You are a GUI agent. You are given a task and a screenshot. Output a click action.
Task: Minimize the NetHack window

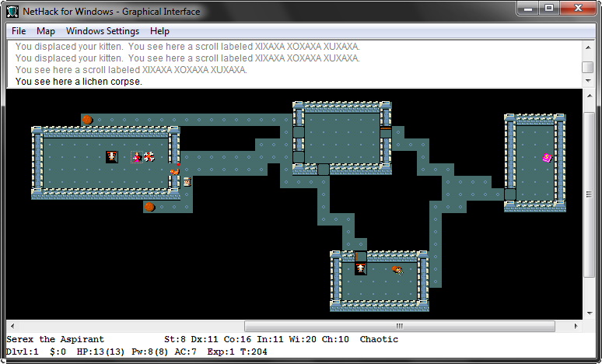tap(528, 8)
